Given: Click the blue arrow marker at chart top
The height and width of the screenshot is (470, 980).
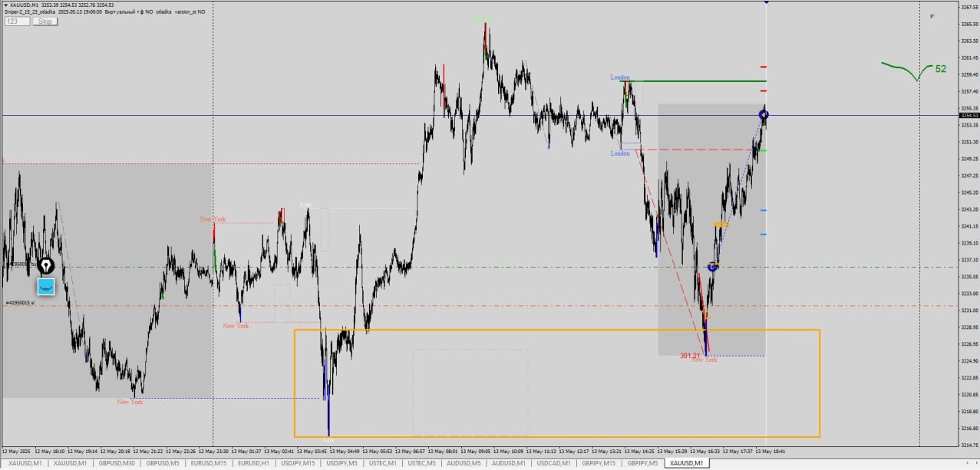Looking at the screenshot, I should point(766,2).
